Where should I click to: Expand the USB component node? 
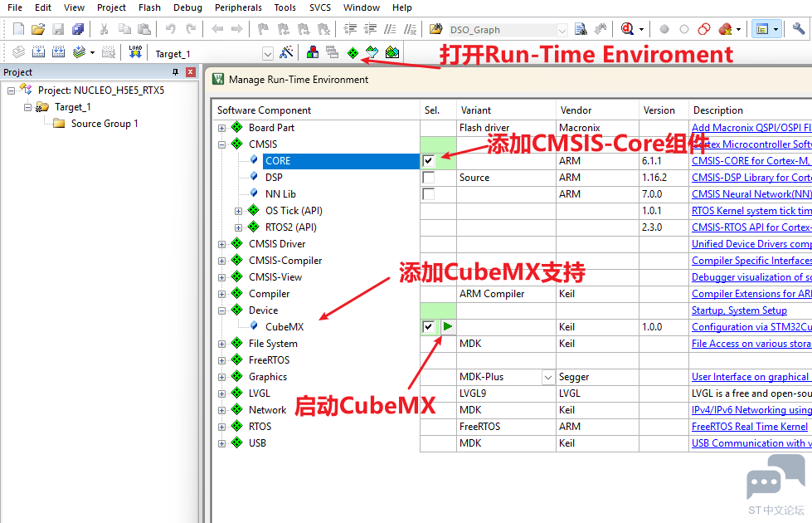[x=221, y=443]
